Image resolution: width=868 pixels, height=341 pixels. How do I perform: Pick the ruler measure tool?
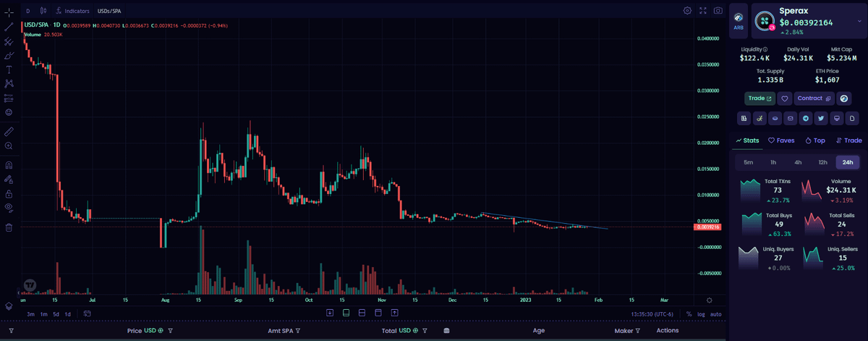point(9,132)
